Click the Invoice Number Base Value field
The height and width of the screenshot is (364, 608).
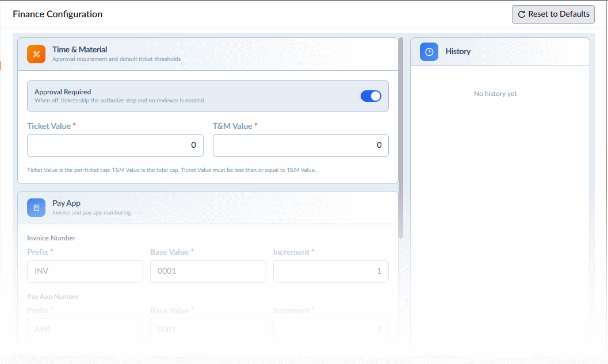[208, 271]
